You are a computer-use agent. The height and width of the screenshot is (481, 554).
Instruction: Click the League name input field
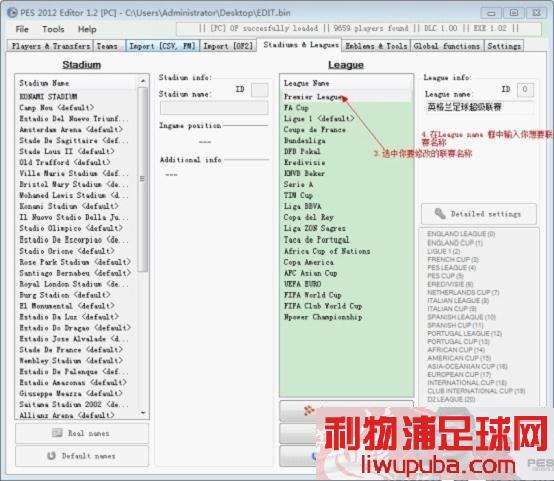pyautogui.click(x=479, y=107)
